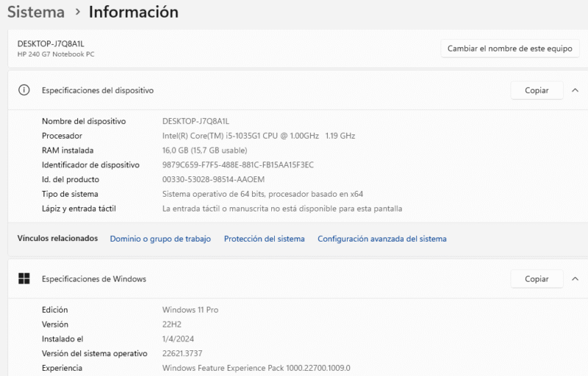This screenshot has height=376, width=588.
Task: Open Configuración avanzada del sistema link
Action: [382, 239]
